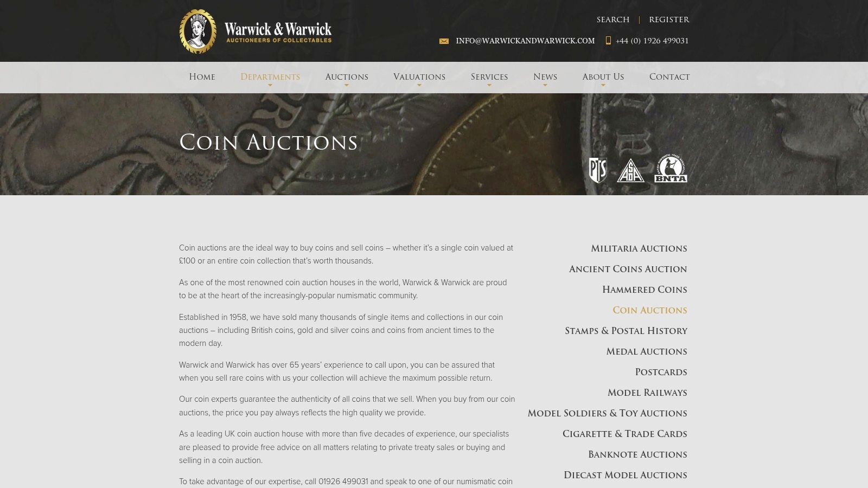Viewport: 868px width, 488px height.
Task: Expand the News dropdown arrow
Action: coord(545,86)
